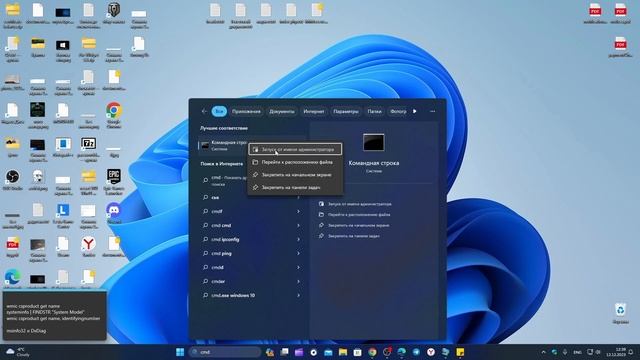
Task: Click the taskbar search box with 'cmd'
Action: (x=225, y=352)
